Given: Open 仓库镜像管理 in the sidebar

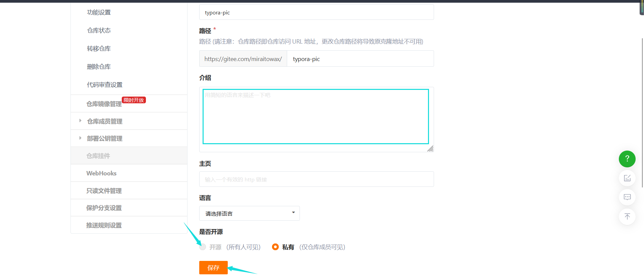Looking at the screenshot, I should (x=104, y=104).
